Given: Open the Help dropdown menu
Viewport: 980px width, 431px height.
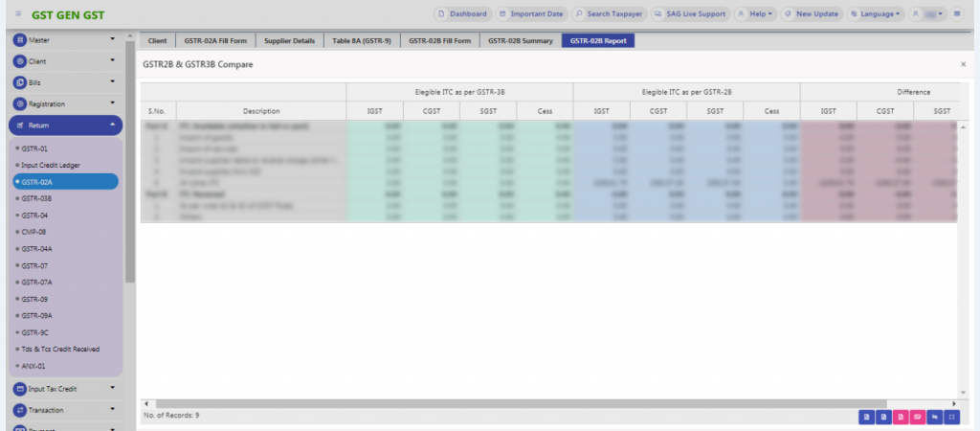Looking at the screenshot, I should [755, 14].
